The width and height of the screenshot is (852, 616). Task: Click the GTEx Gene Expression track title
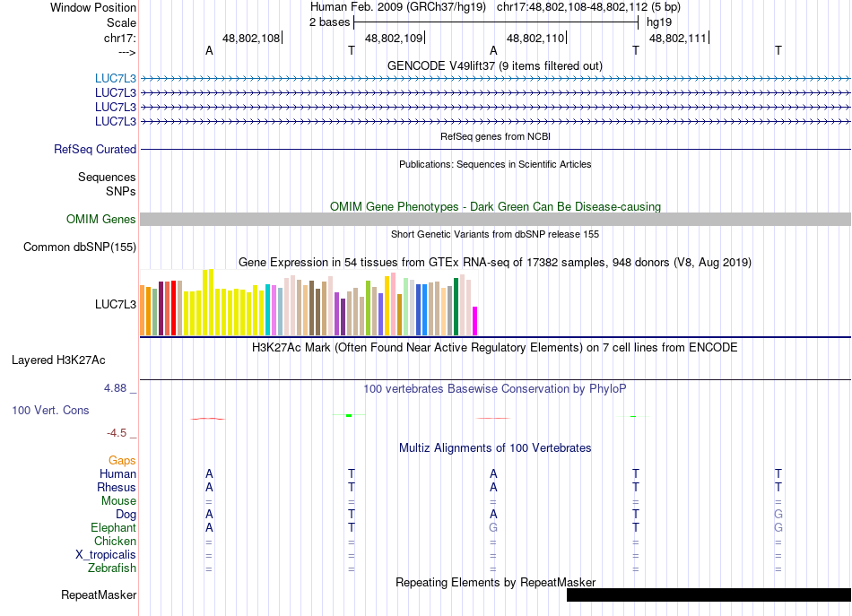point(495,263)
